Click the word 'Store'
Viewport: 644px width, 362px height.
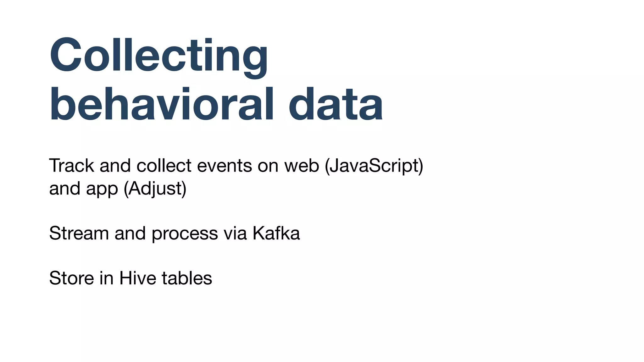71,278
